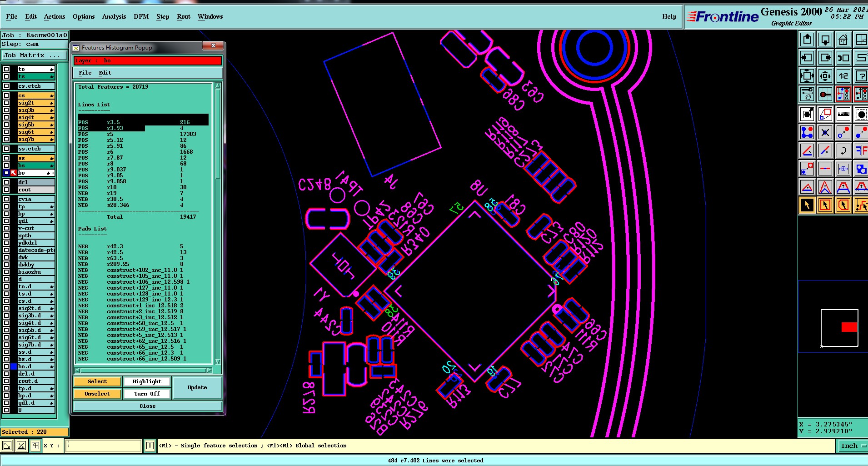Viewport: 868px width, 466px height.
Task: Open the File menu in main menubar
Action: coord(12,16)
